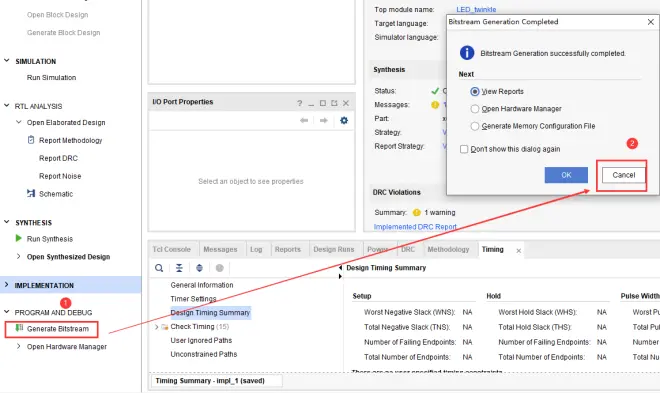Expand the Check Timing tree node
This screenshot has height=393, width=660.
pyautogui.click(x=157, y=327)
